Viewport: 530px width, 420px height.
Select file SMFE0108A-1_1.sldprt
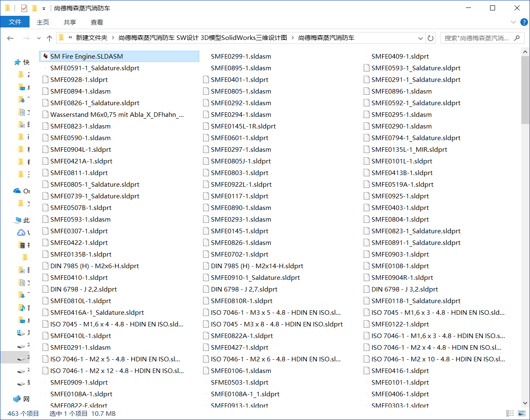(245, 394)
